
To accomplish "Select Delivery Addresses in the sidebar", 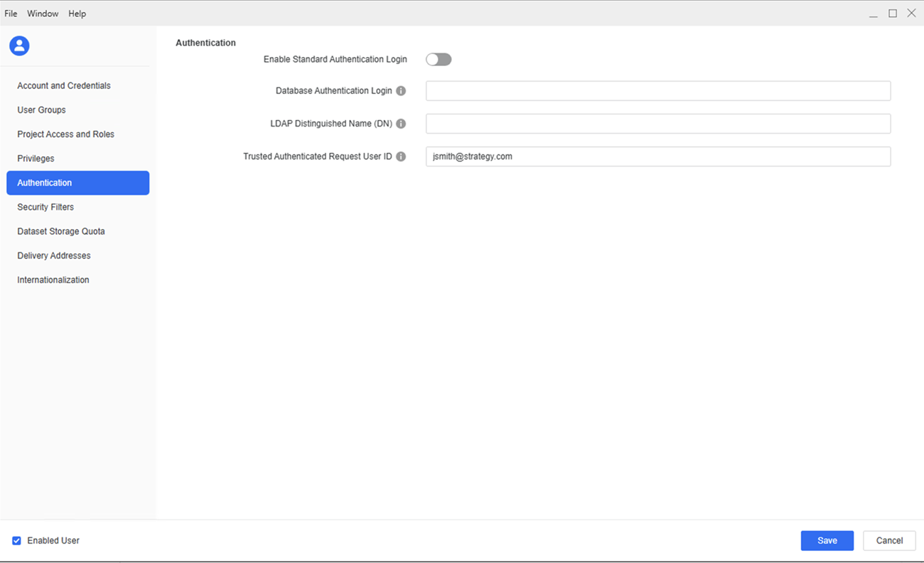I will tap(54, 256).
